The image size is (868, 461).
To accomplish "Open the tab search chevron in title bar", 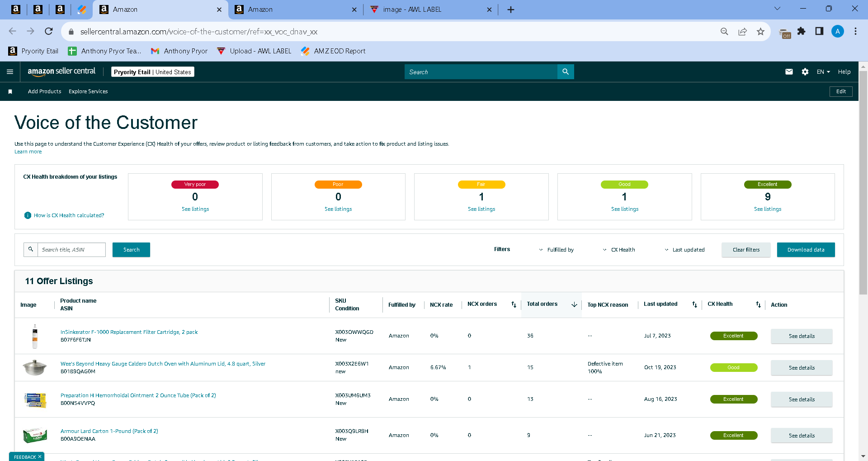I will pyautogui.click(x=777, y=9).
